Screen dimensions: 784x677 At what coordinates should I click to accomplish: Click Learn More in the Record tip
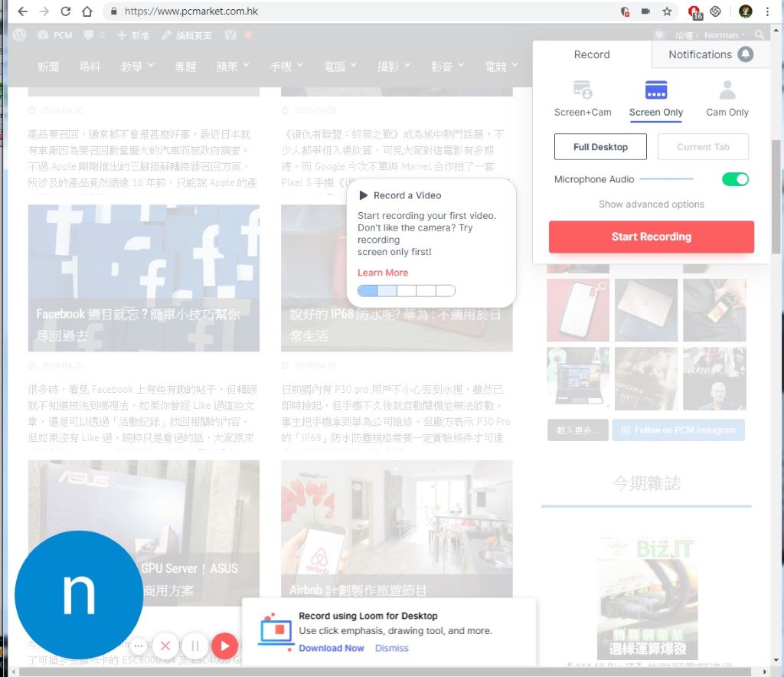[383, 273]
